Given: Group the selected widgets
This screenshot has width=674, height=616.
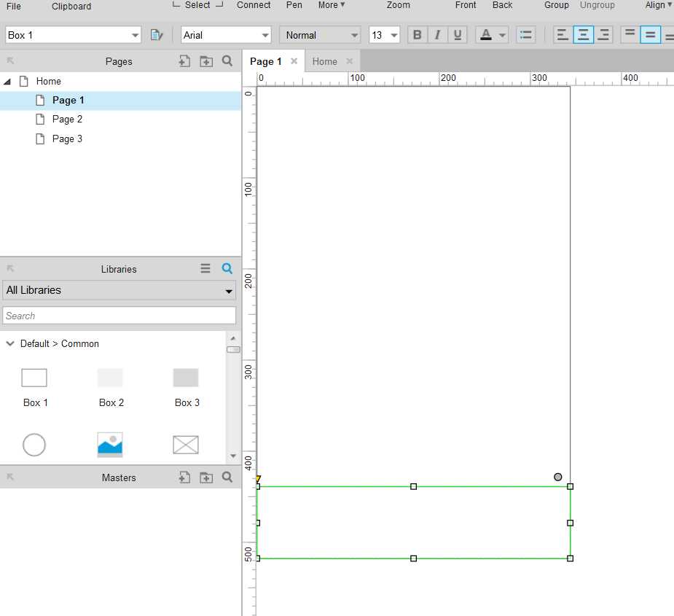Looking at the screenshot, I should coord(556,5).
